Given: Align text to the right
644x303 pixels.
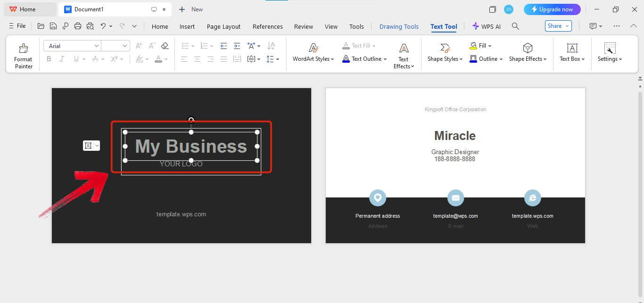Looking at the screenshot, I should 210,59.
